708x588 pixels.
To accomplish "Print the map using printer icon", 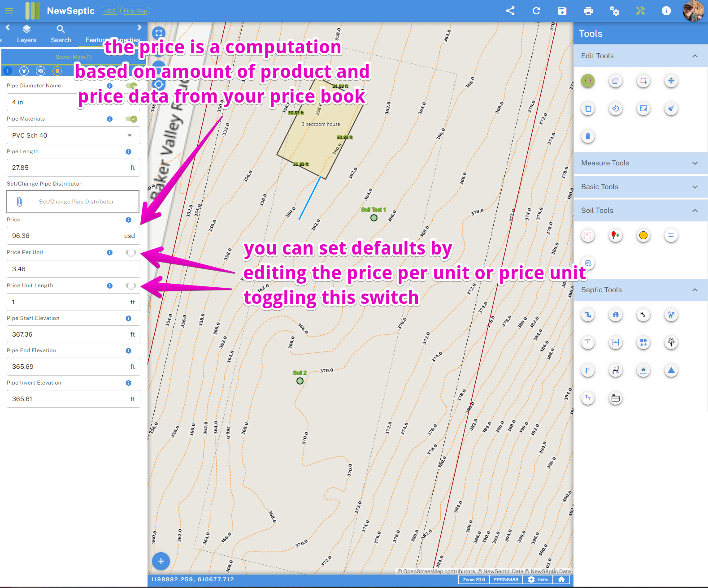I will pyautogui.click(x=588, y=11).
